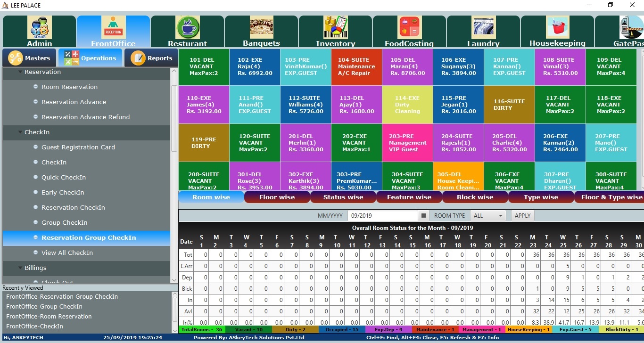The height and width of the screenshot is (343, 644).
Task: Select room tile 104-SUITE Maintenance
Action: (356, 66)
